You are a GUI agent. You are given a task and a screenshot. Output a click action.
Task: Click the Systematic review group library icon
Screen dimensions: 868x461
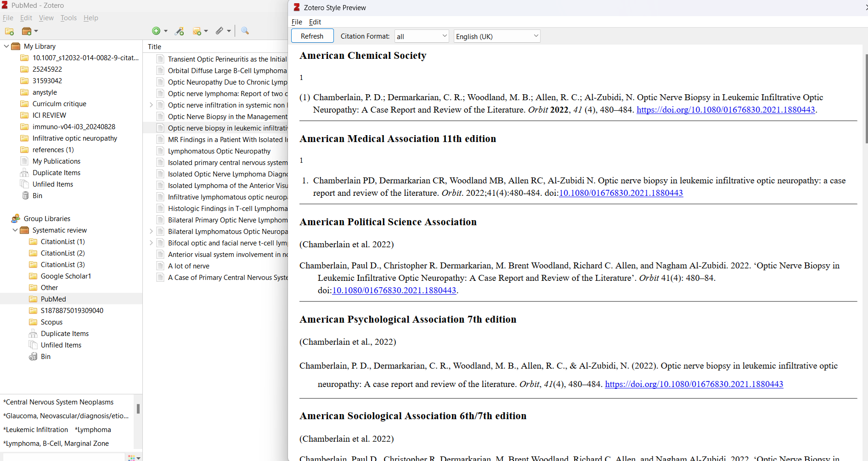pyautogui.click(x=24, y=230)
